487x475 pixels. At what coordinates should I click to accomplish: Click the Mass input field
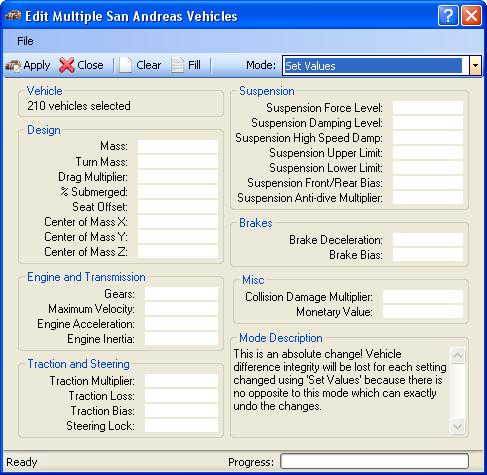[178, 146]
